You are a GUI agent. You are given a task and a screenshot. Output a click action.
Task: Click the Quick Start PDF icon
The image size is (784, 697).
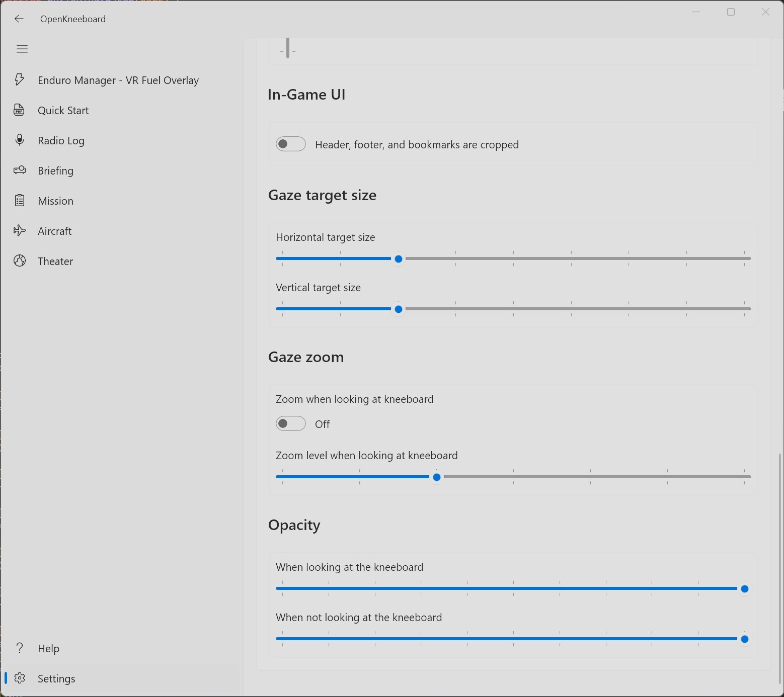point(20,110)
